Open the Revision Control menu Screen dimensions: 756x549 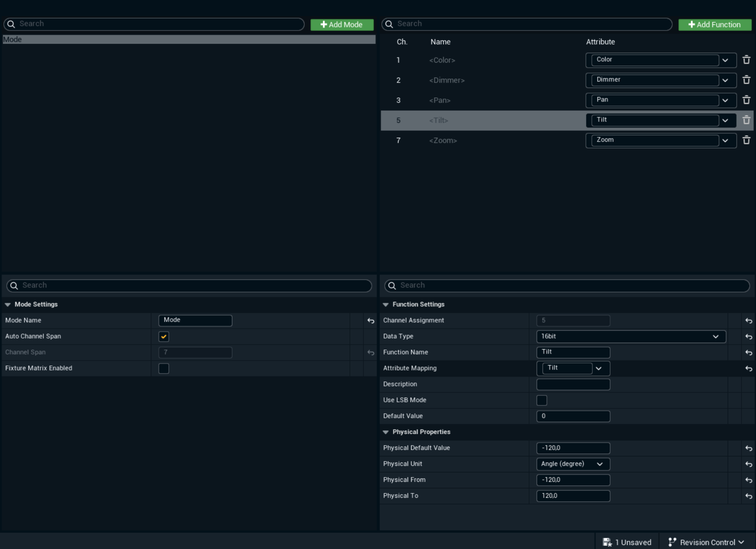click(706, 542)
